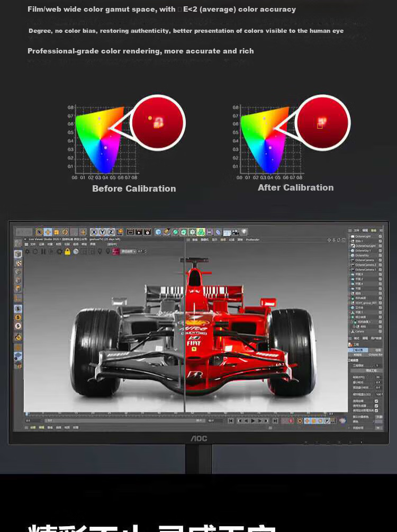Toggle the yellow lock resolution icon

67,251
